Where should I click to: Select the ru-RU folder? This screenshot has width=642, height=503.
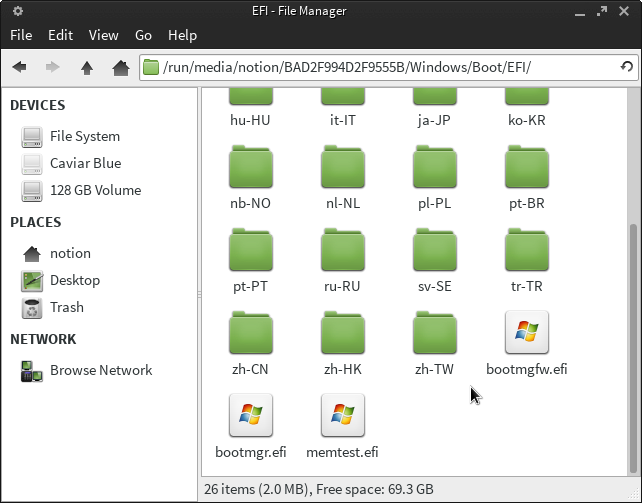(x=343, y=250)
